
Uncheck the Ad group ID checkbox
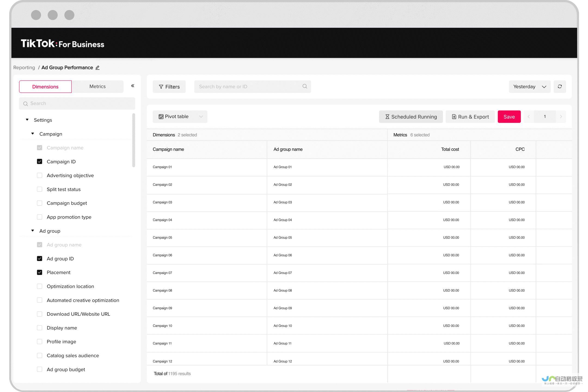pos(39,259)
